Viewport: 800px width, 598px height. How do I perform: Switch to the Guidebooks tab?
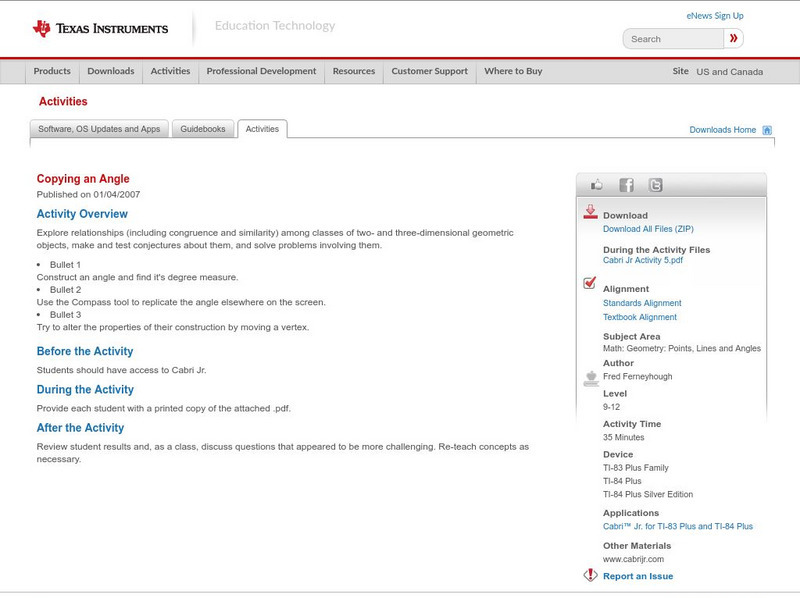pos(204,129)
